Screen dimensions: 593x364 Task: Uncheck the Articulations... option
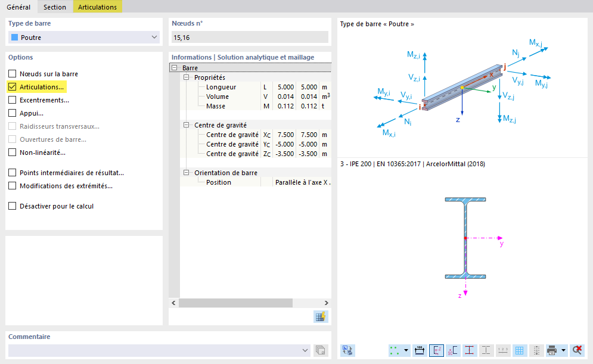click(12, 87)
